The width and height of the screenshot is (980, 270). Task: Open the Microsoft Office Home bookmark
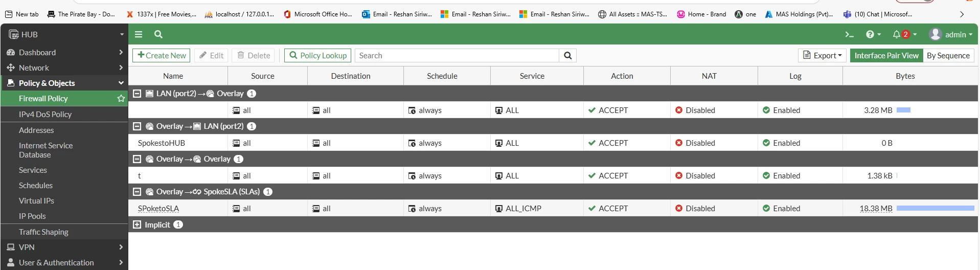tap(317, 14)
